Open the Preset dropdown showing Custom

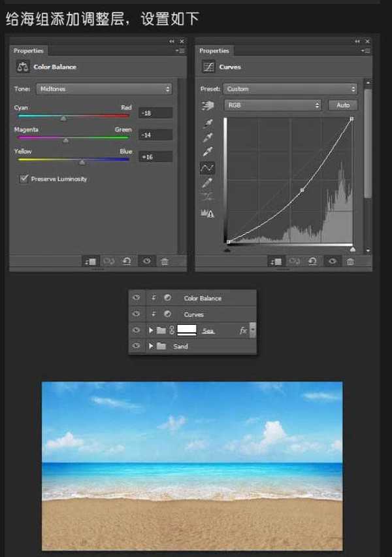[x=291, y=89]
